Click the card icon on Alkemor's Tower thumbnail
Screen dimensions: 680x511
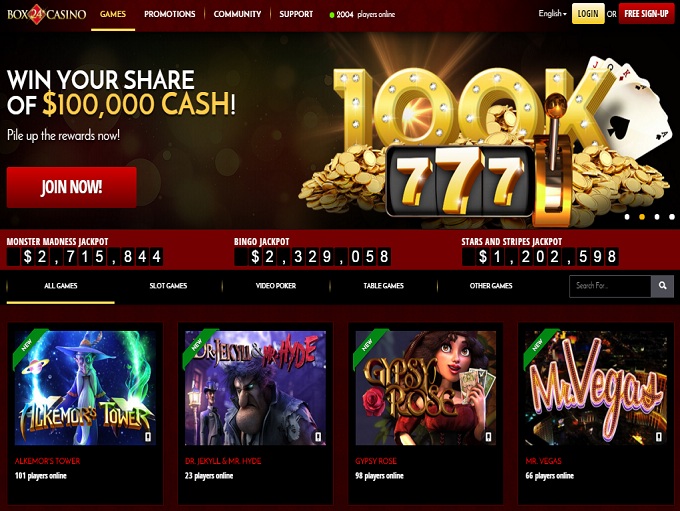point(148,436)
